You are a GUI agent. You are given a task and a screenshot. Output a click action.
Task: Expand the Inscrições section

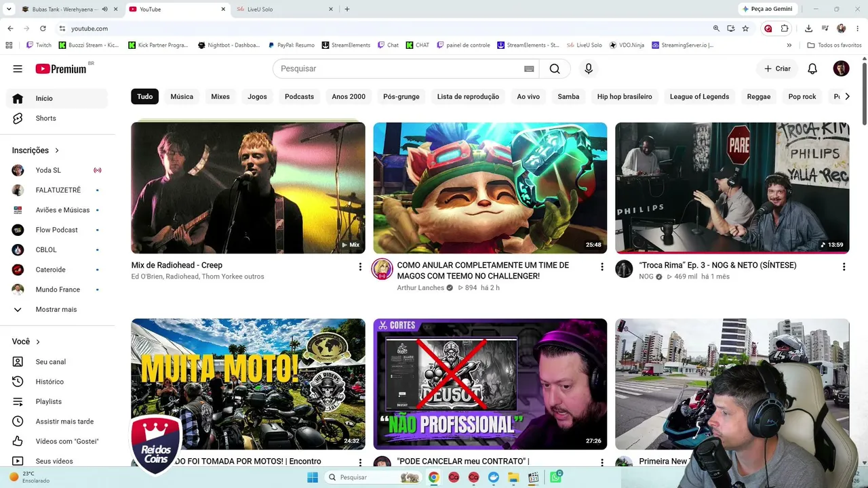click(x=36, y=150)
